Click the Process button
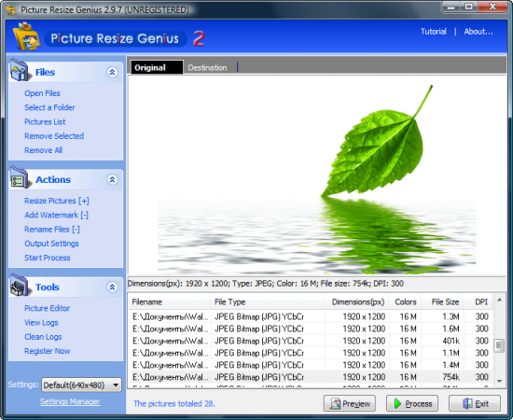 (x=412, y=403)
